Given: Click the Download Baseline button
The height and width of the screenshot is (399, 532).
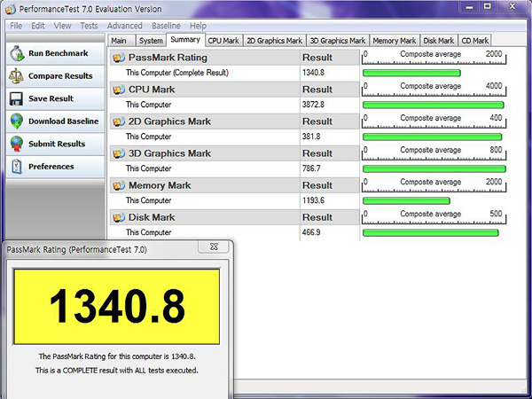Looking at the screenshot, I should pyautogui.click(x=56, y=121).
